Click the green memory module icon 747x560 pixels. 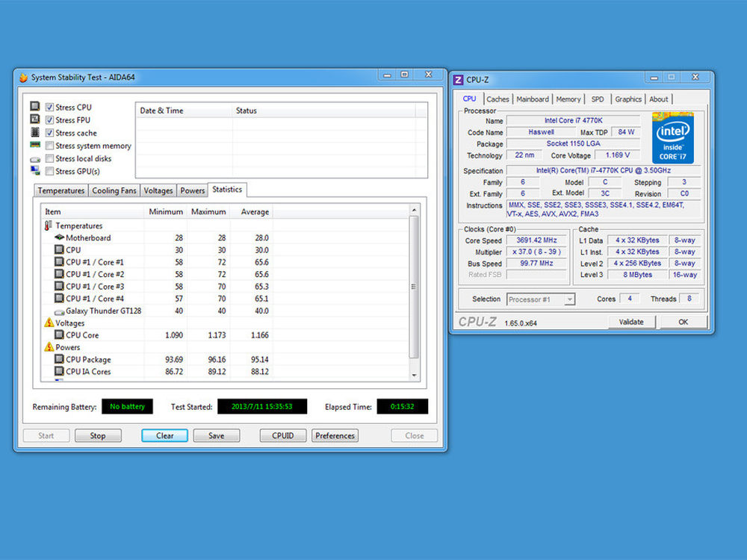pos(35,145)
